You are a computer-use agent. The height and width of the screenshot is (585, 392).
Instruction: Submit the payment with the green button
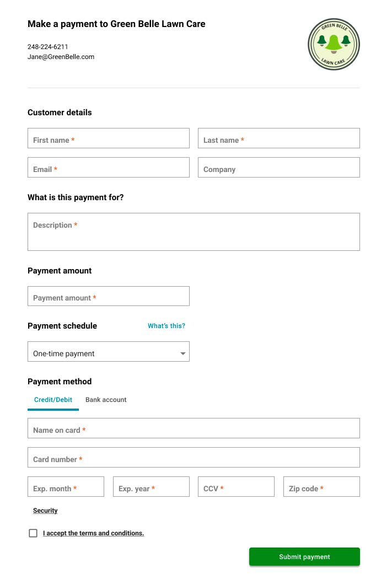pos(304,557)
